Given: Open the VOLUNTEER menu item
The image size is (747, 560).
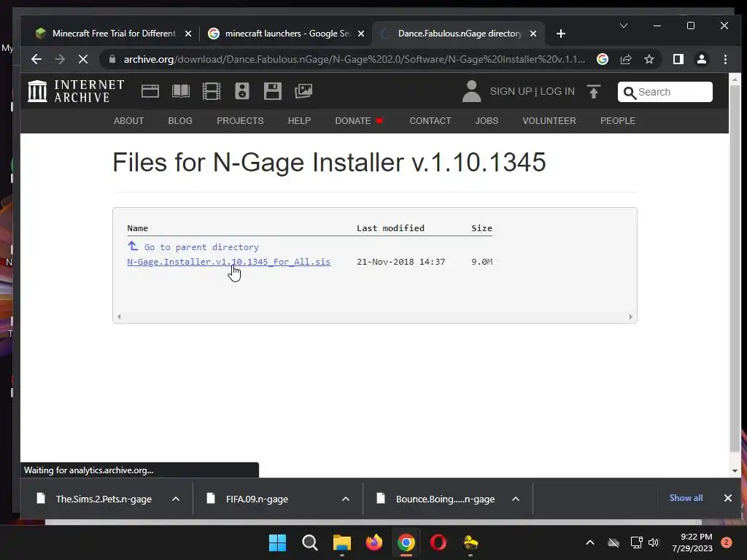Looking at the screenshot, I should [549, 121].
